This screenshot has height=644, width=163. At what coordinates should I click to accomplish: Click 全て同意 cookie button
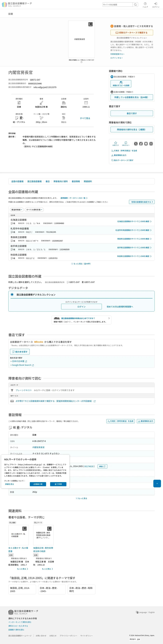(58, 484)
